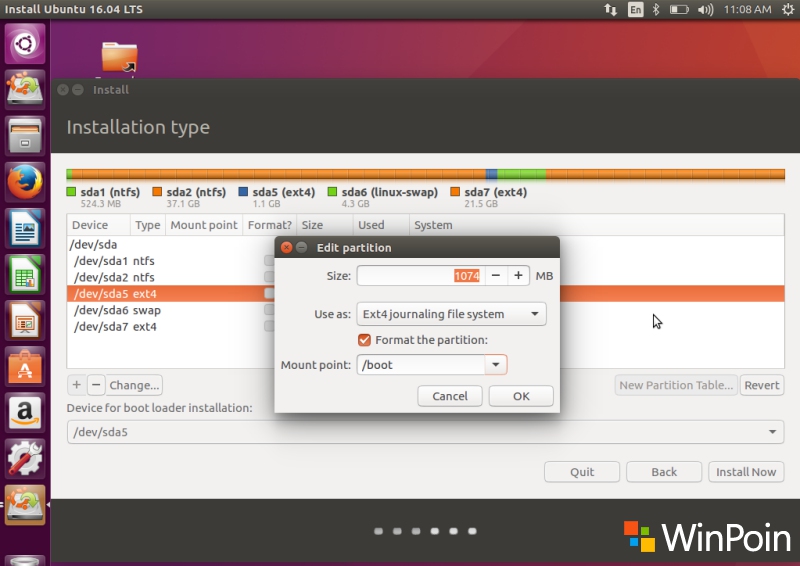
Task: Click the running Install launcher icon at bottom
Action: (x=24, y=504)
